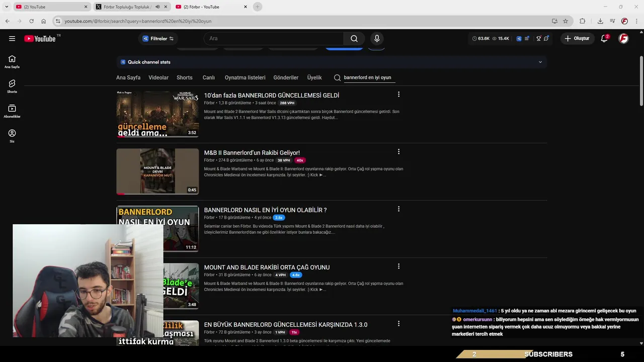Click the '63.6K' stat in vidIQ bar
The height and width of the screenshot is (362, 644).
pyautogui.click(x=481, y=39)
